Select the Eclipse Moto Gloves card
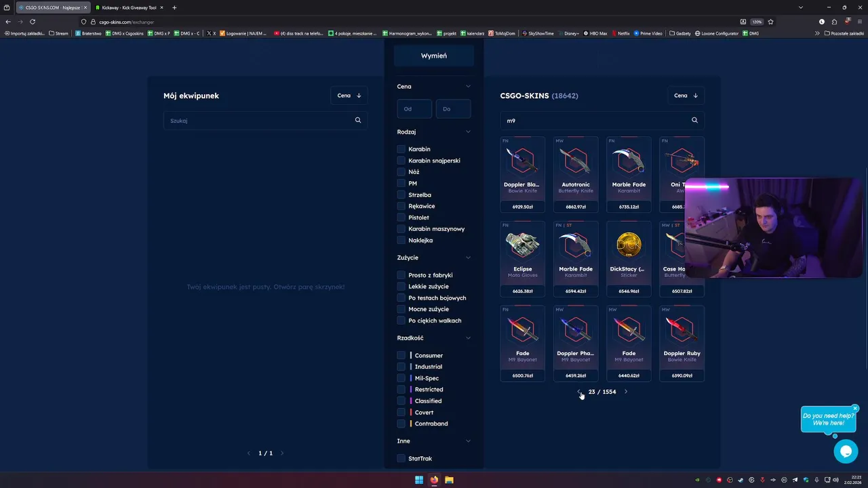Screen dimensions: 868x488 pyautogui.click(x=522, y=259)
